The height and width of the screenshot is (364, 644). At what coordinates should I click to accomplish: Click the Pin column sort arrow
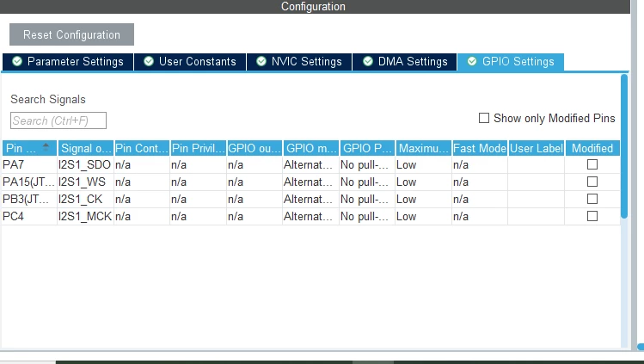(x=46, y=146)
